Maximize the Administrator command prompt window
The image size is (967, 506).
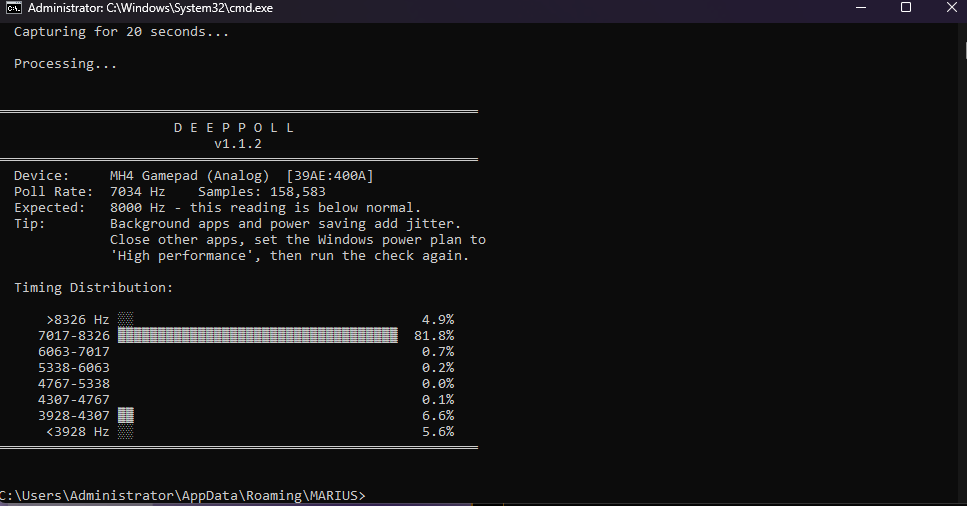click(906, 7)
